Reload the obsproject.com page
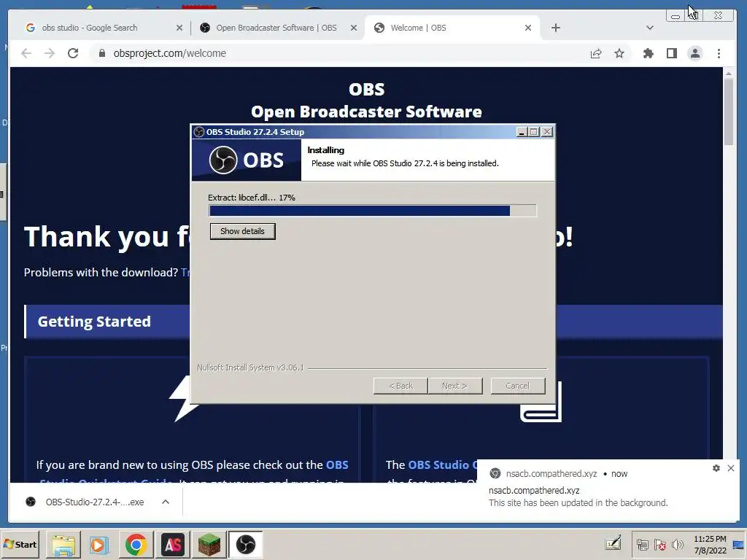The height and width of the screenshot is (560, 747). tap(73, 53)
